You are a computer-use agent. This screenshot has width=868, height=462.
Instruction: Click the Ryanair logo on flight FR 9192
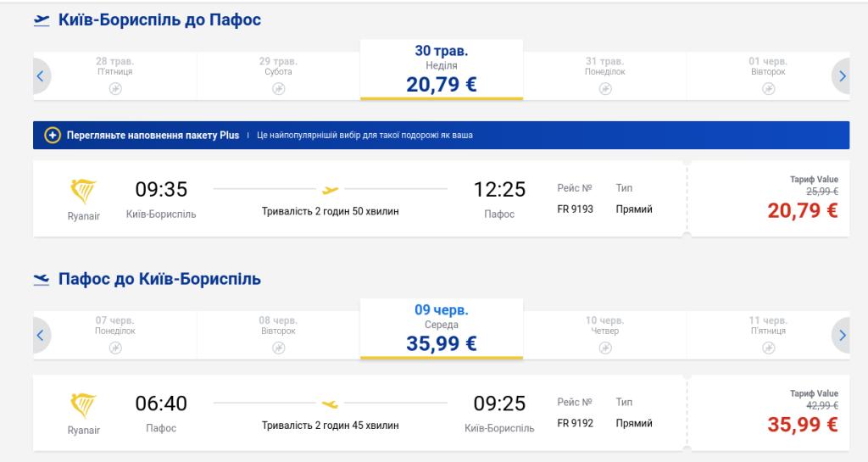point(83,406)
